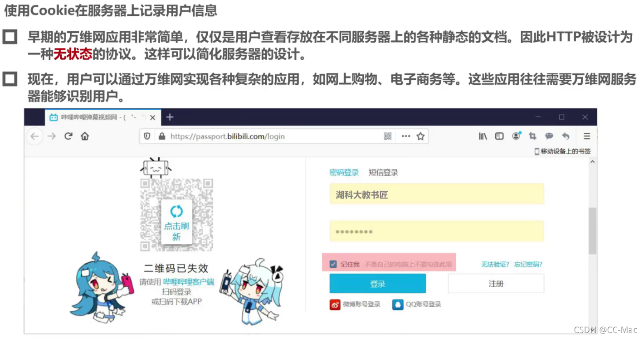The height and width of the screenshot is (338, 644).
Task: Click the browser forward arrow
Action: click(52, 136)
